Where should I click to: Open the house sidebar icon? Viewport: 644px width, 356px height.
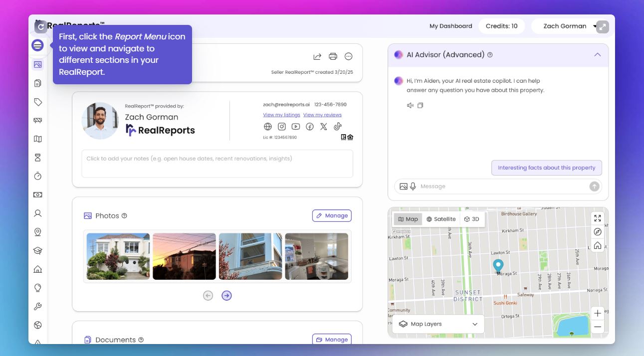37,269
